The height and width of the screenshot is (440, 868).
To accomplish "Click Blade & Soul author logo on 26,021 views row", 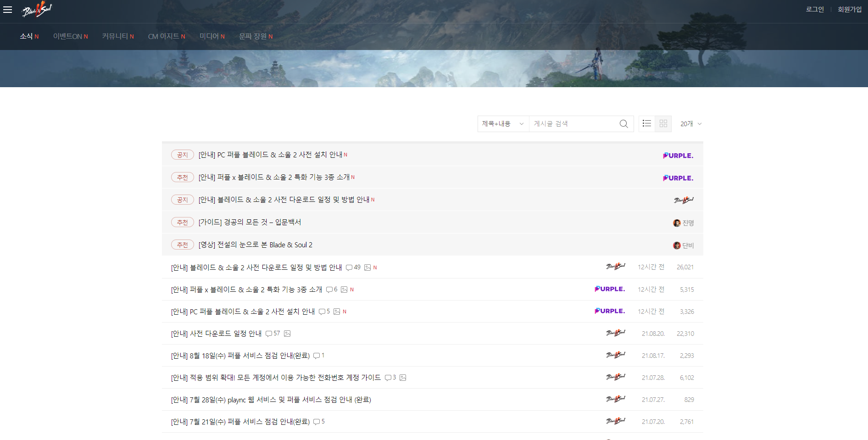I will [x=615, y=267].
